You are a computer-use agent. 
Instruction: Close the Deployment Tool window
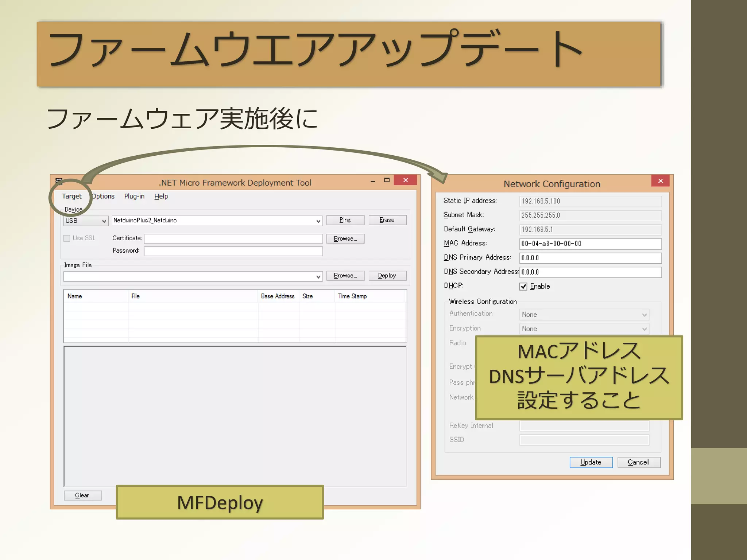coord(406,180)
